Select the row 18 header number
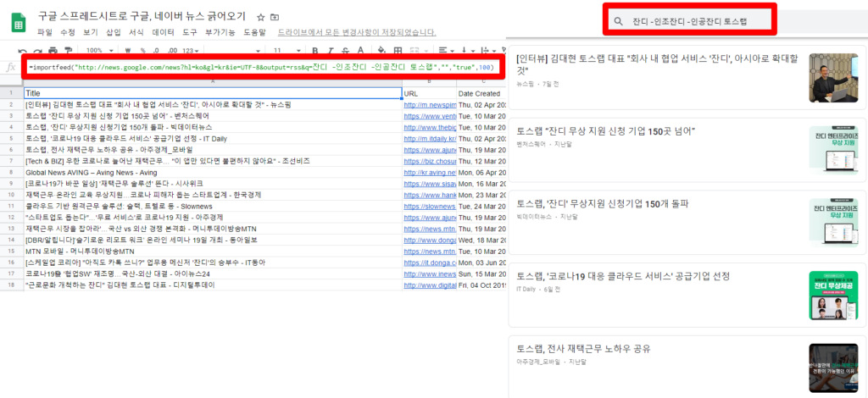The height and width of the screenshot is (398, 868). (x=11, y=285)
